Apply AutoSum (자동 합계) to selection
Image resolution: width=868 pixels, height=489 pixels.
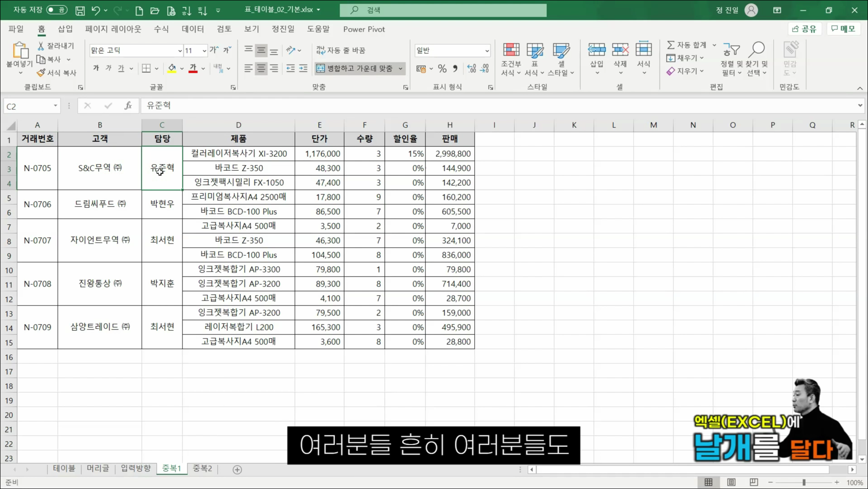pyautogui.click(x=689, y=44)
